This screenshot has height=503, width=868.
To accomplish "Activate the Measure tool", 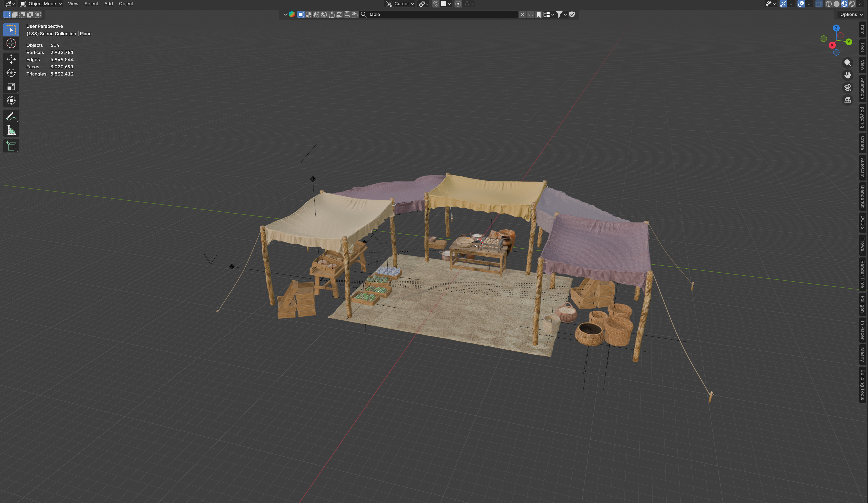I will (x=11, y=130).
